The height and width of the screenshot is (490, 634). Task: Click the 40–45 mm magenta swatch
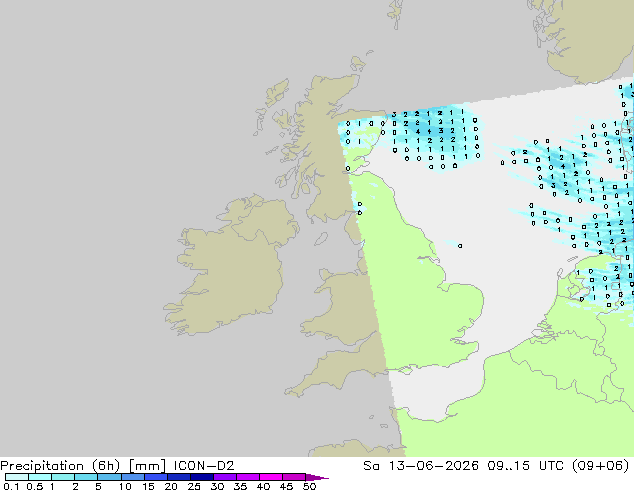point(271,477)
